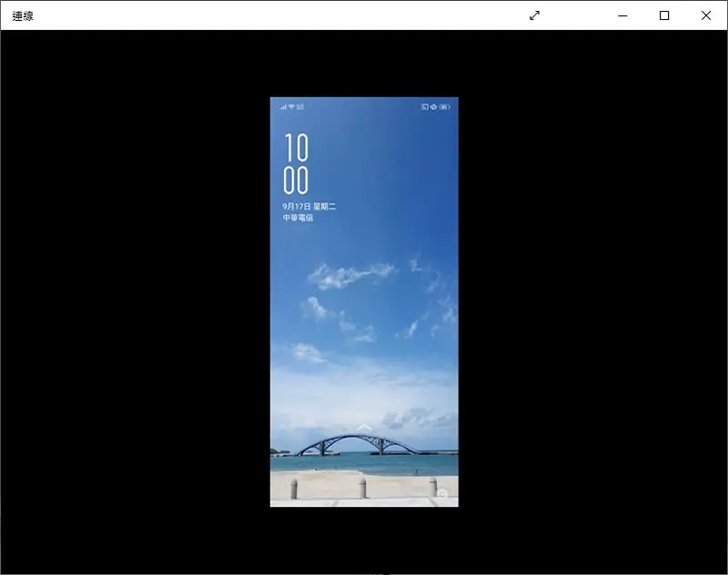
Task: Tap the rotation lock icon near battery
Action: pyautogui.click(x=433, y=106)
